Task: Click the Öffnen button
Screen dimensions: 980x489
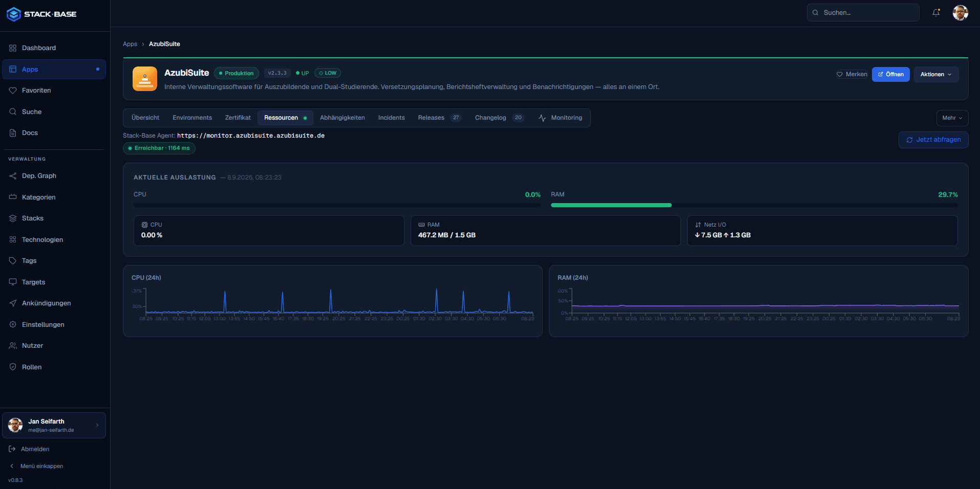Action: (891, 74)
